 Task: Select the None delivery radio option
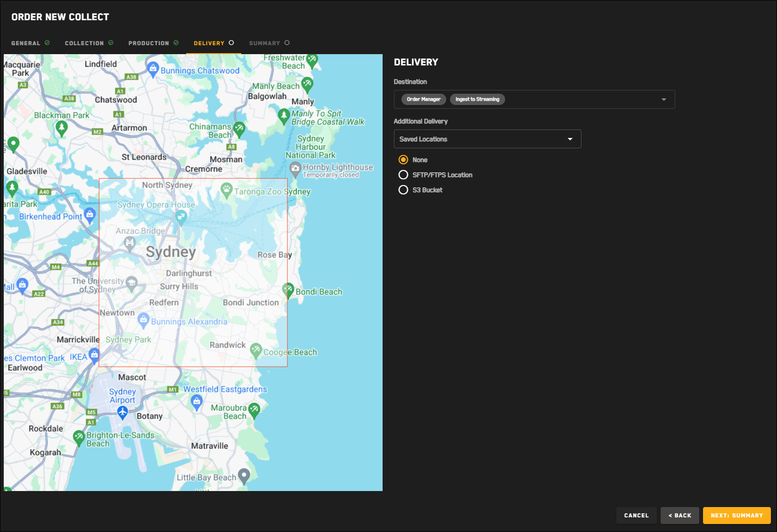point(403,160)
